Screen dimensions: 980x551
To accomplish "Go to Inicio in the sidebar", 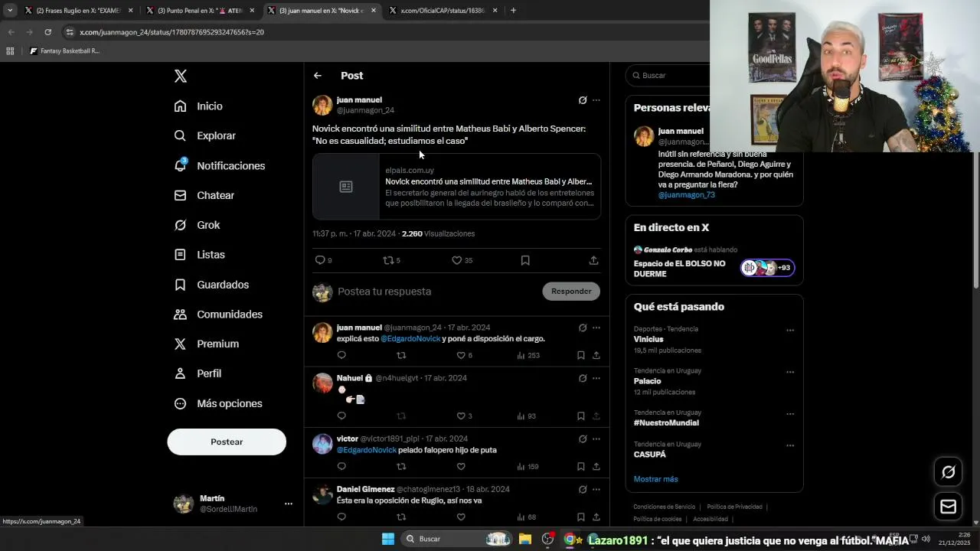I will 198,106.
